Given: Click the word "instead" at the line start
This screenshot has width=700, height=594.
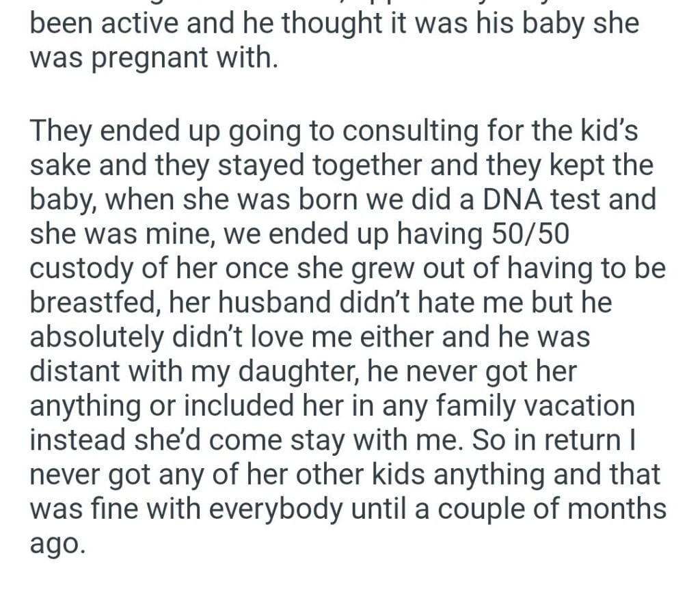Looking at the screenshot, I should point(74,440).
